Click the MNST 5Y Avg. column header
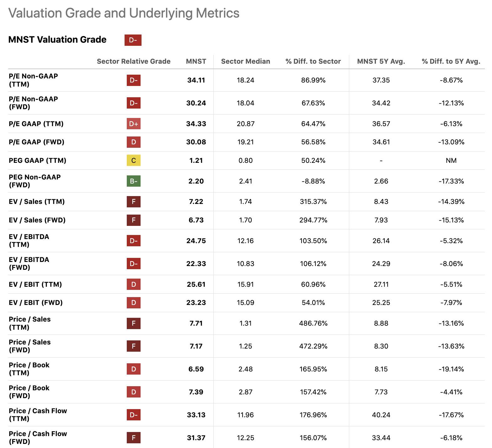 click(x=381, y=61)
